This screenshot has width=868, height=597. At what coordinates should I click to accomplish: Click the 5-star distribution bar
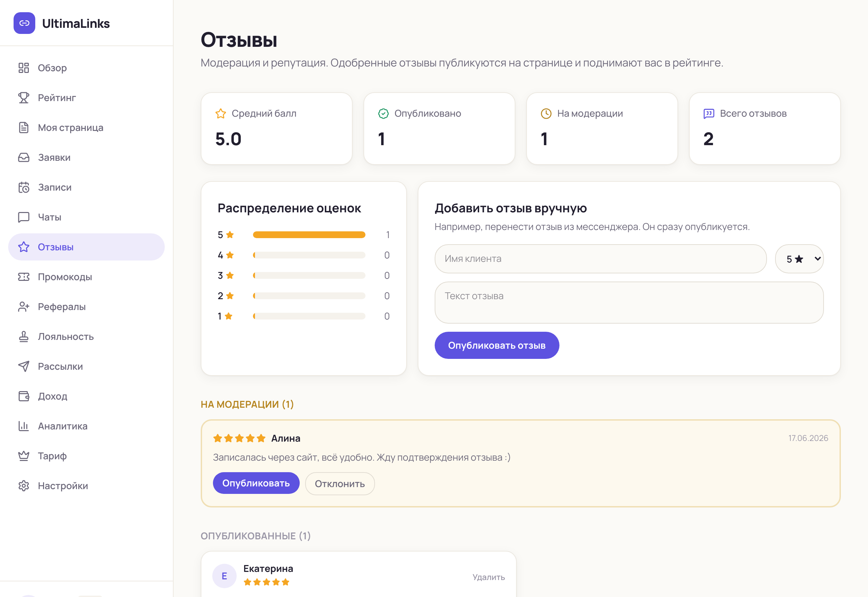(309, 235)
